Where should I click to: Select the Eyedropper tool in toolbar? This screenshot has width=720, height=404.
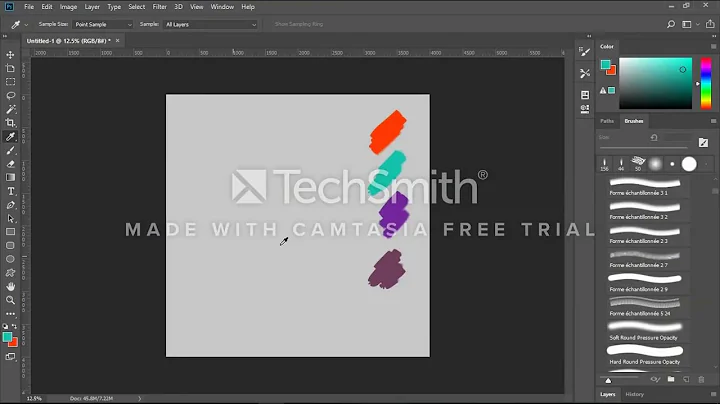pos(10,136)
